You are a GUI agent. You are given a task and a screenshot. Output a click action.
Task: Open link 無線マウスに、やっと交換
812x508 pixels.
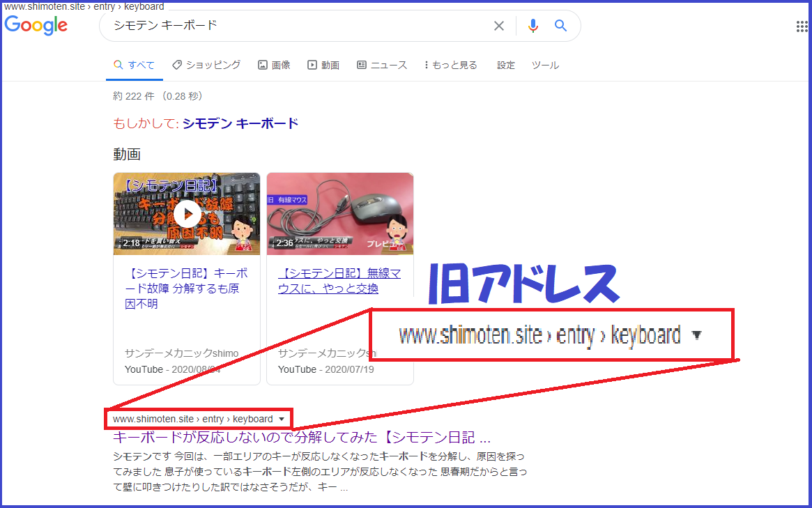click(339, 281)
